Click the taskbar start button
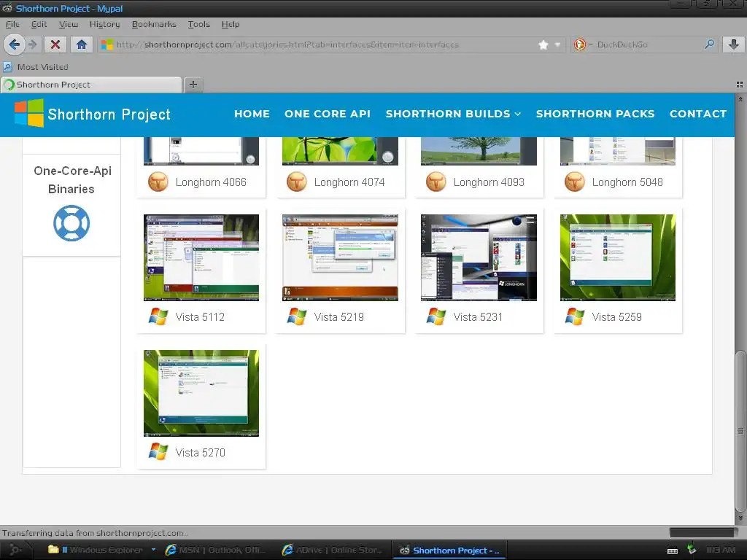 (15, 550)
